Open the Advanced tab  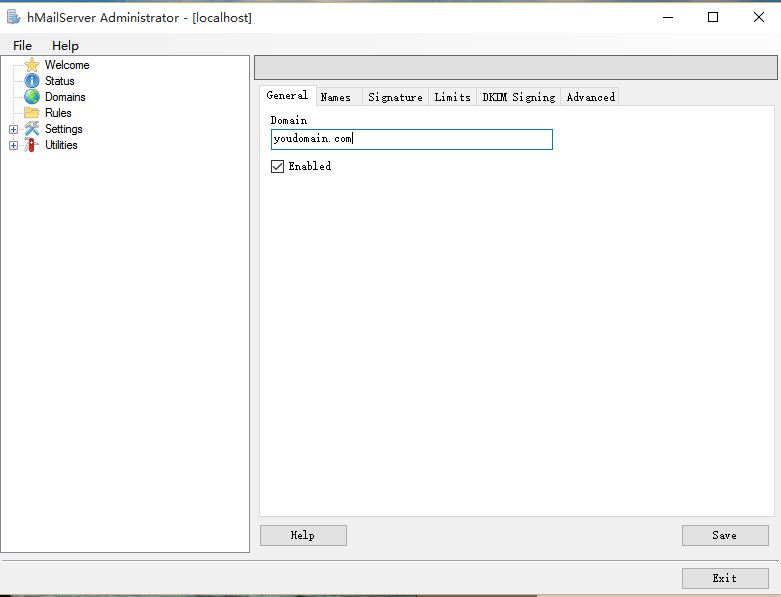tap(591, 97)
